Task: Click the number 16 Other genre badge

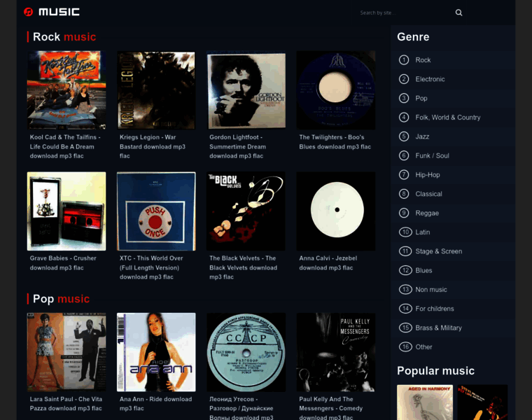Action: coord(405,346)
